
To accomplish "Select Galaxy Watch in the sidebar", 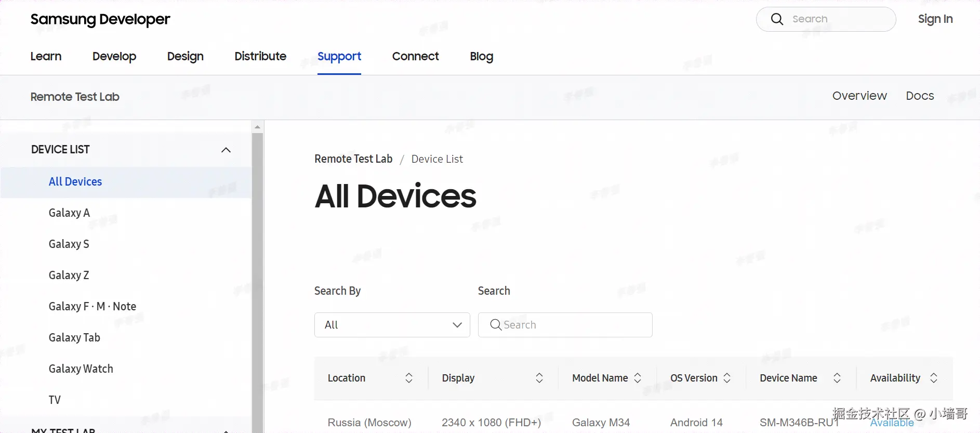I will pyautogui.click(x=81, y=369).
